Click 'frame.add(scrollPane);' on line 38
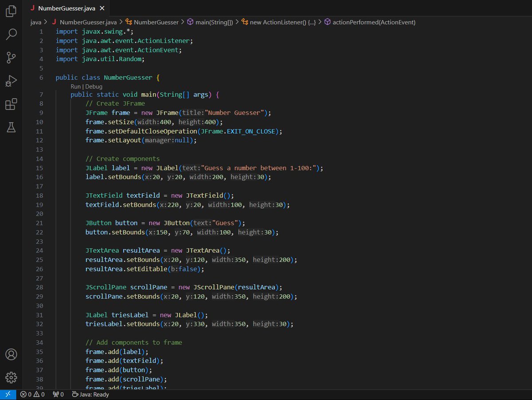 (x=126, y=379)
